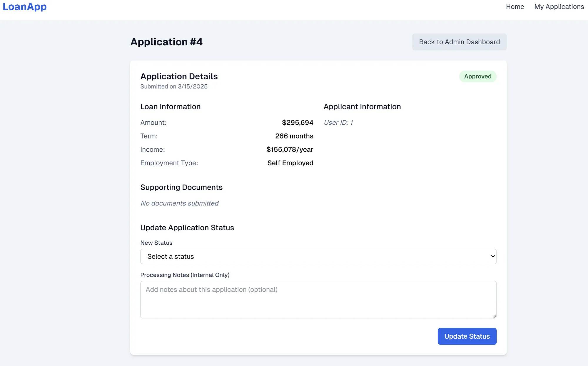The width and height of the screenshot is (588, 366).
Task: Click Processing Notes (Internal Only) label
Action: pos(185,275)
